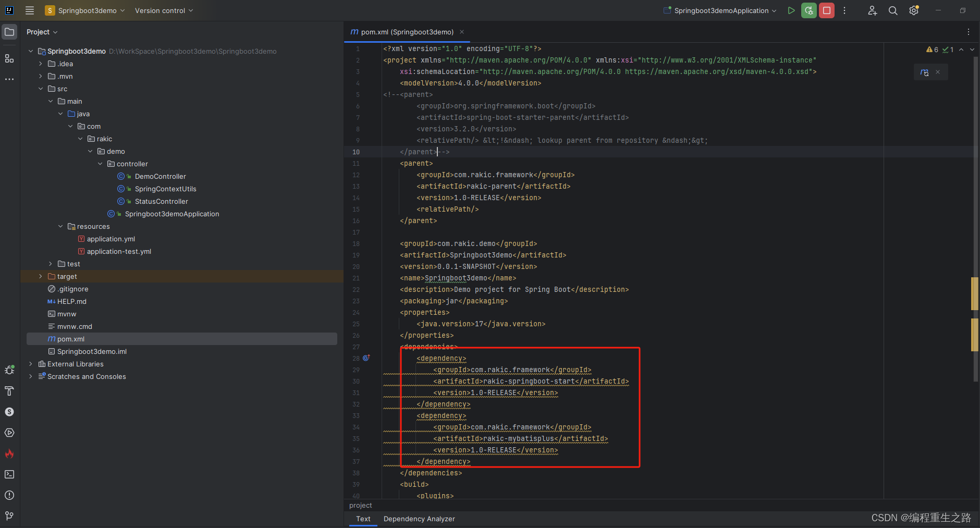Switch to the Text bottom tab
The height and width of the screenshot is (528, 980).
[x=363, y=519]
